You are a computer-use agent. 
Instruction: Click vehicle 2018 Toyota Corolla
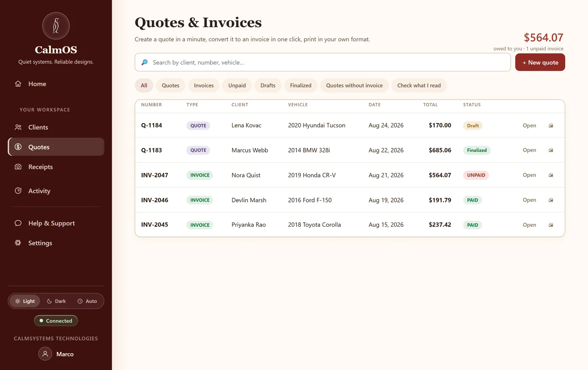[x=315, y=225]
